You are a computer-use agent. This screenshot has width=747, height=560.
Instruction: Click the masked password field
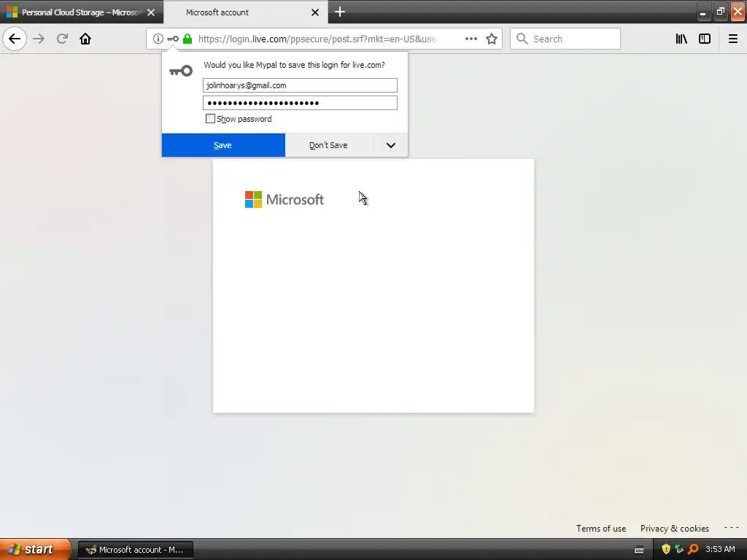click(300, 103)
